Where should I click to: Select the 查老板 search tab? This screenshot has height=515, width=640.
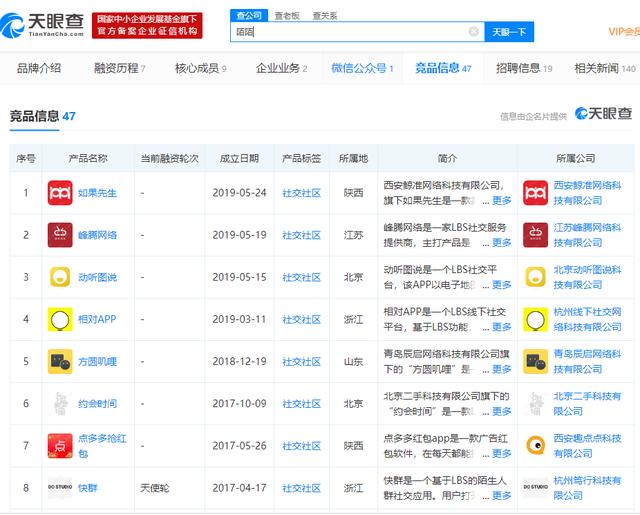point(287,16)
